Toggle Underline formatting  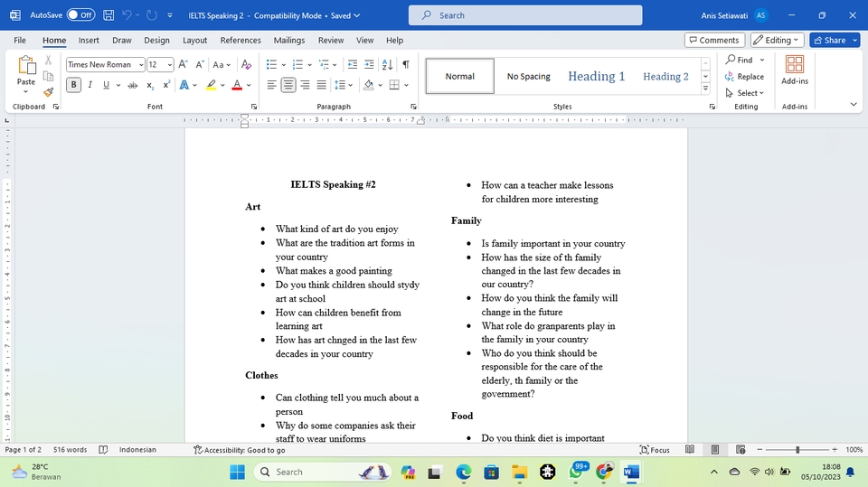click(x=106, y=85)
